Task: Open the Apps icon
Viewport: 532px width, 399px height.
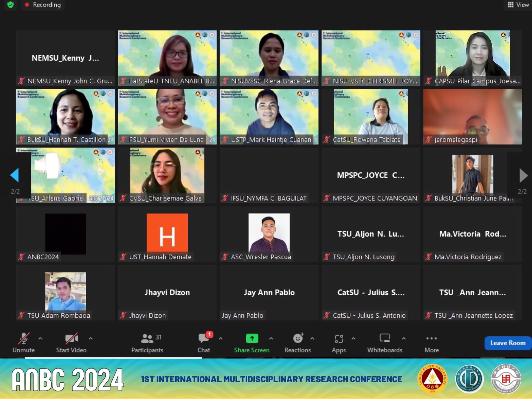Action: click(x=339, y=338)
